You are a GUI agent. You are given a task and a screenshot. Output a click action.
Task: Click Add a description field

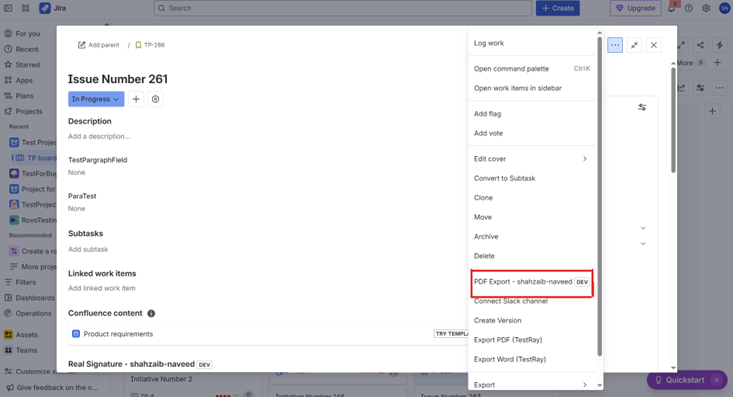tap(99, 136)
